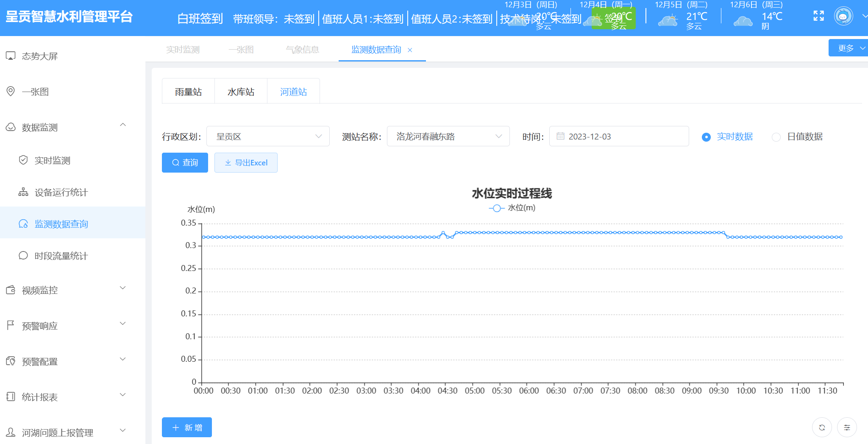868x444 pixels.
Task: Open the arrow next to user avatar
Action: 865,16
